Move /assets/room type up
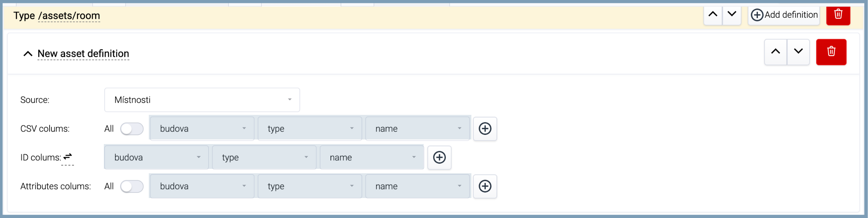Viewport: 868px width, 218px height. pyautogui.click(x=713, y=15)
